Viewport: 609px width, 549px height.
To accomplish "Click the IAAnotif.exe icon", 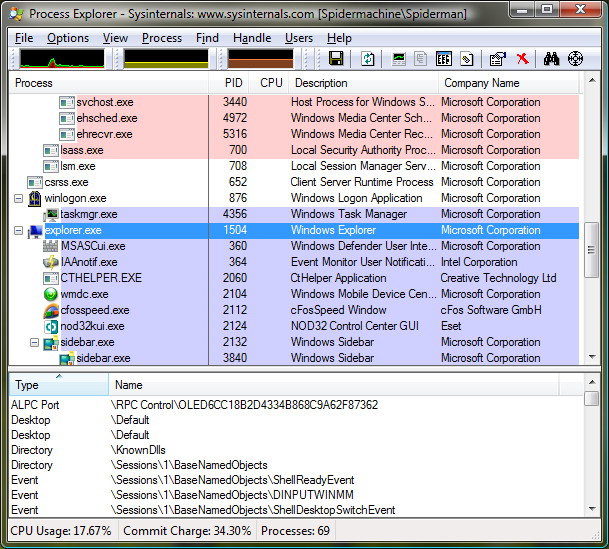I will (x=50, y=262).
